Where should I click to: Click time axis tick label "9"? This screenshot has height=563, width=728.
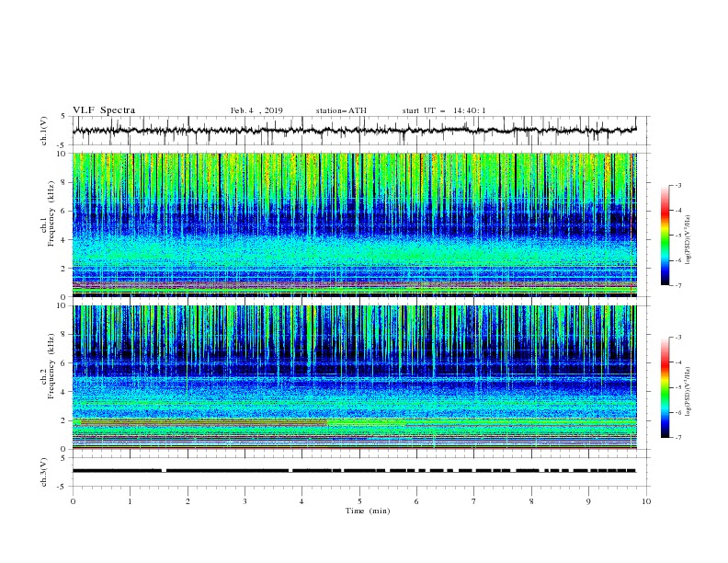(x=588, y=501)
